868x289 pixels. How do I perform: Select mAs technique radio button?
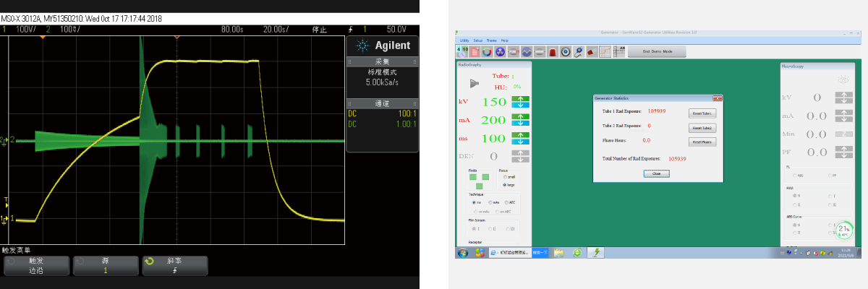490,202
